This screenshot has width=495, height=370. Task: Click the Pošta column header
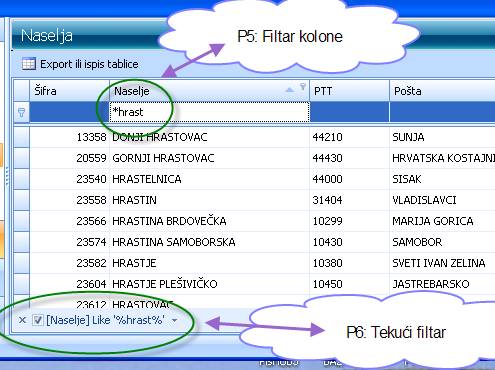click(442, 91)
